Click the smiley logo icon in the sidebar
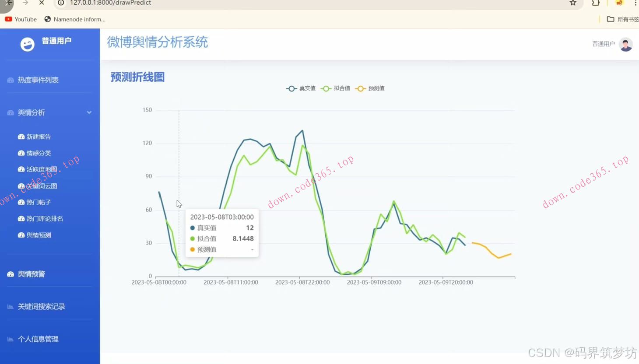The height and width of the screenshot is (364, 639). pyautogui.click(x=27, y=44)
